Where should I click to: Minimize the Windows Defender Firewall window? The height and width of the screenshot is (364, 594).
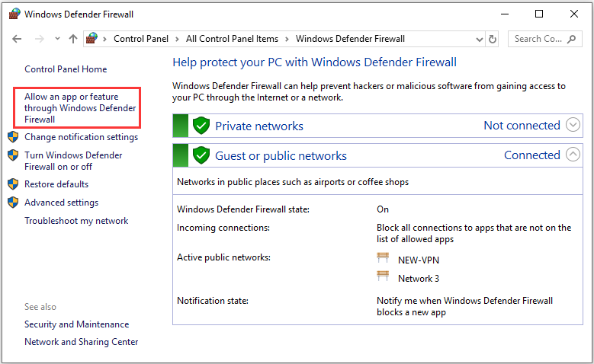click(x=505, y=14)
